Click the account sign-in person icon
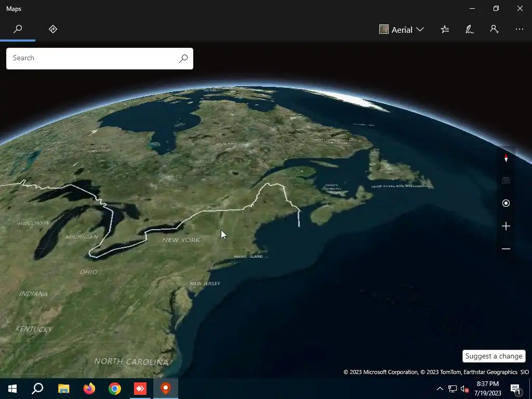This screenshot has width=532, height=399. point(495,29)
